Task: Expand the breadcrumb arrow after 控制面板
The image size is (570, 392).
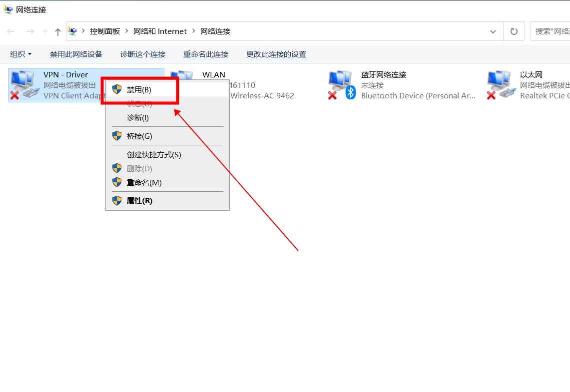Action: click(x=127, y=31)
